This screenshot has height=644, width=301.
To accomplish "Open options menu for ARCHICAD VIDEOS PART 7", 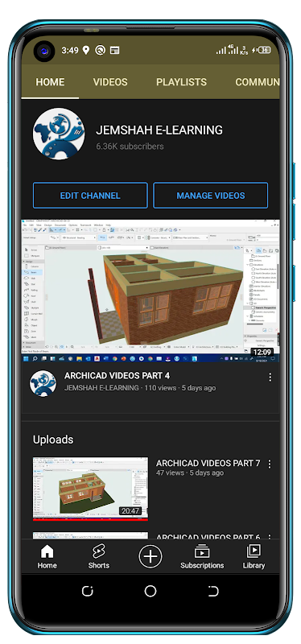I will point(270,464).
